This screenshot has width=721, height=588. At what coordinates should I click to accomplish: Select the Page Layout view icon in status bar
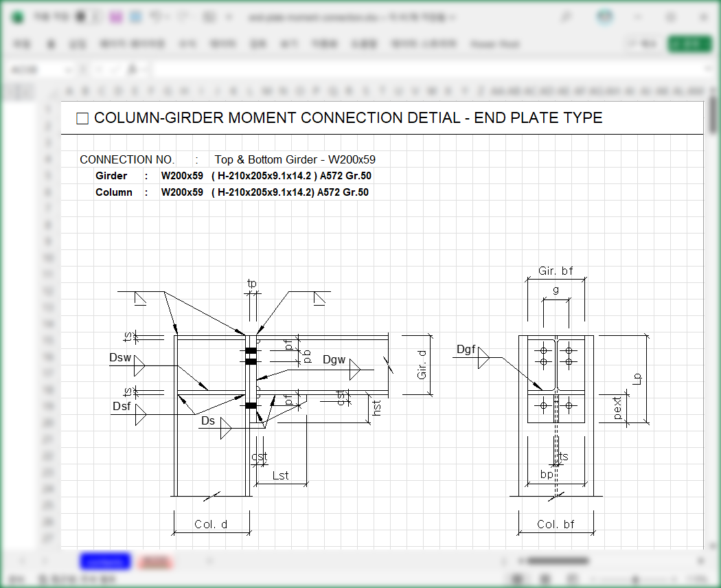pos(545,578)
